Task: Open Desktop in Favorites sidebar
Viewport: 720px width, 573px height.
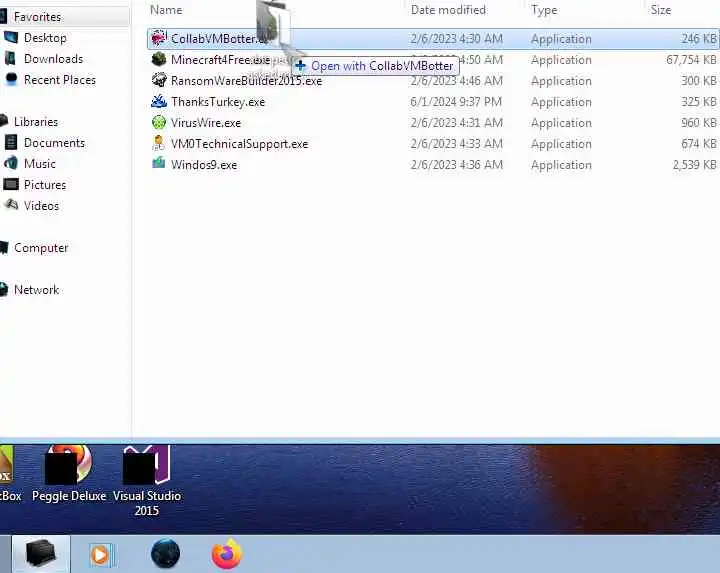Action: coord(45,38)
